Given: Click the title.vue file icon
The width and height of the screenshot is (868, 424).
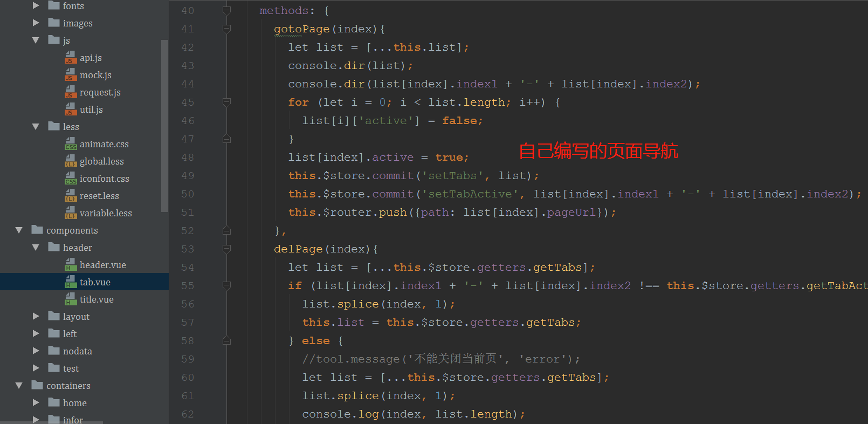Looking at the screenshot, I should pyautogui.click(x=71, y=299).
